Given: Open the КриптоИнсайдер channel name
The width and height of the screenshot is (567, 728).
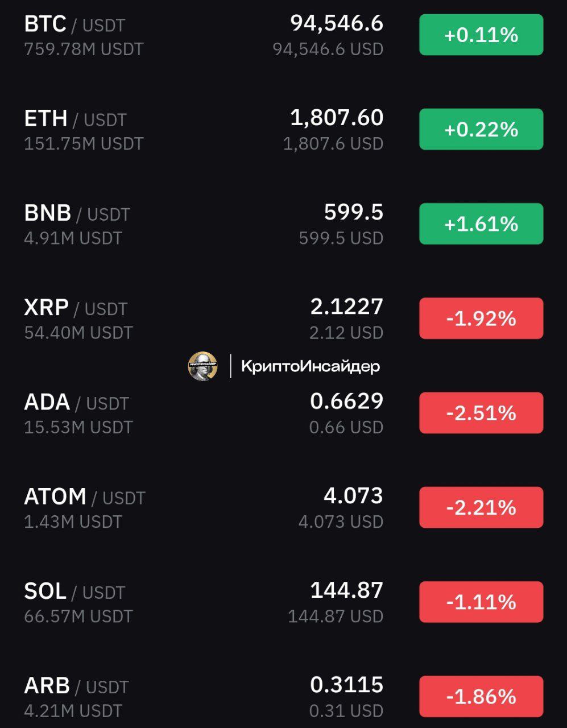Looking at the screenshot, I should tap(310, 366).
